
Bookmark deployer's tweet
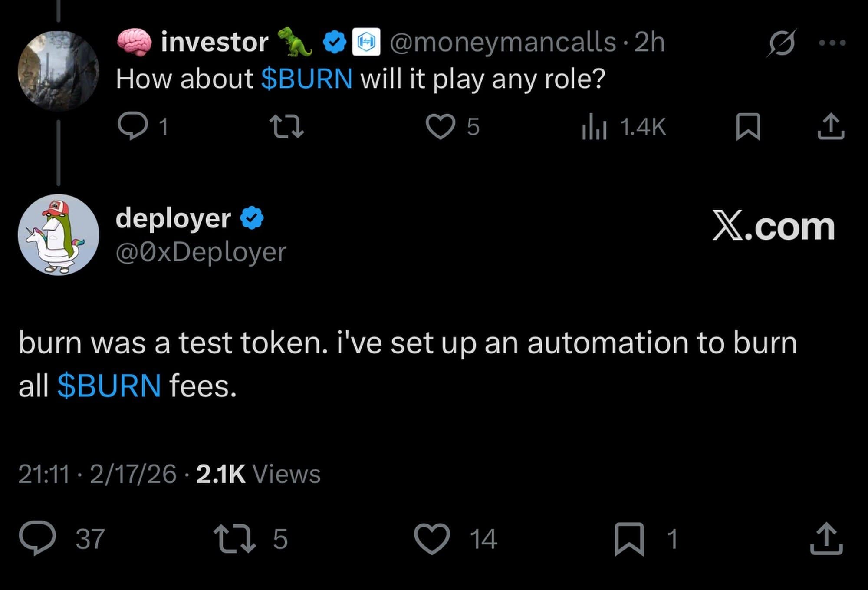pyautogui.click(x=629, y=539)
